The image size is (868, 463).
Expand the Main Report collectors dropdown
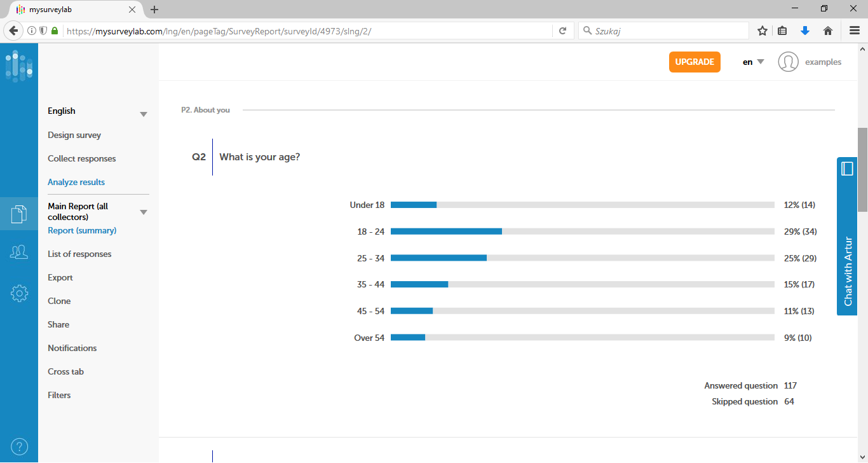[x=144, y=212]
